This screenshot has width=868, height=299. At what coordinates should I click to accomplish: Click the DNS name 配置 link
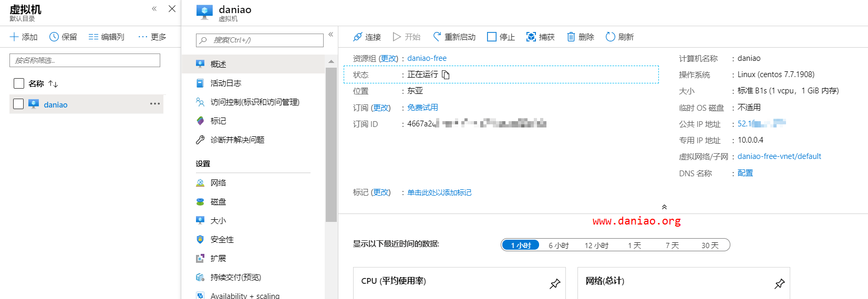coord(745,173)
